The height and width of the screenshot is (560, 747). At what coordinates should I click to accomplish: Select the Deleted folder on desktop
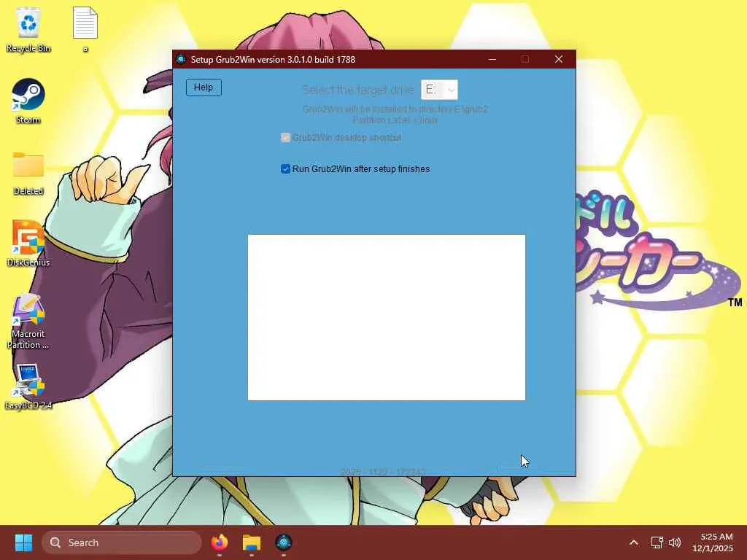(x=28, y=174)
